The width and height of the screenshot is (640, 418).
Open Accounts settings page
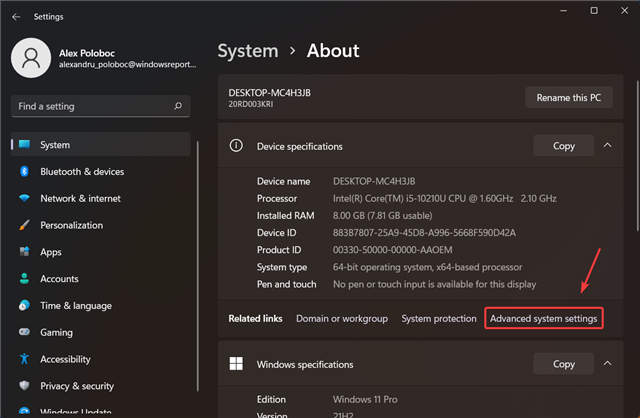coord(59,279)
